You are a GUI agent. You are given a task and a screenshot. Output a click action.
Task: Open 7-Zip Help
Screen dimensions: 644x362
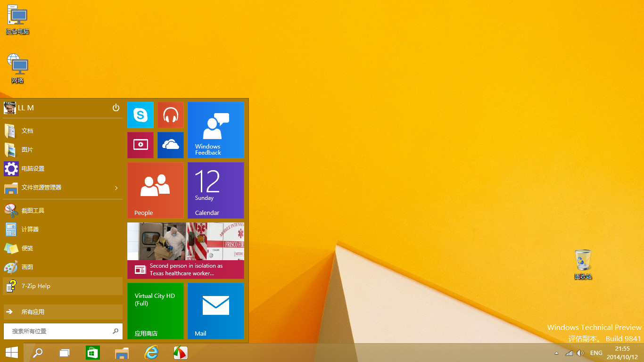click(63, 286)
